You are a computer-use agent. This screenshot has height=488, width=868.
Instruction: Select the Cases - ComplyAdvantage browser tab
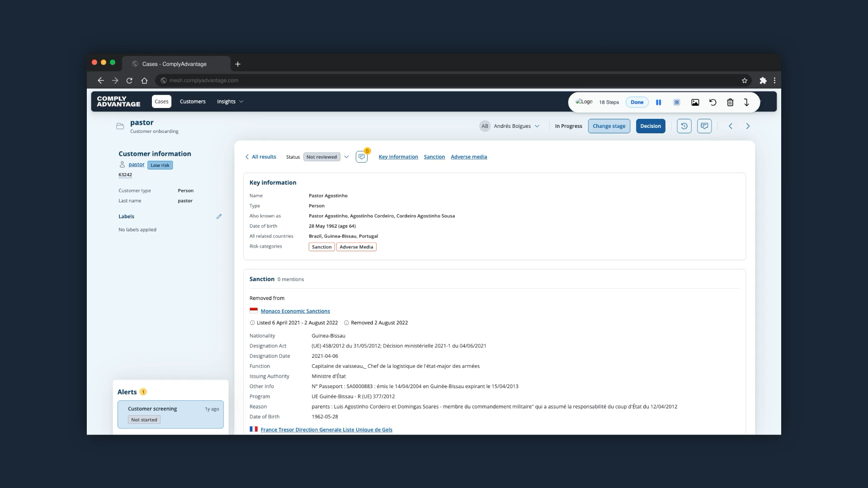pyautogui.click(x=176, y=64)
